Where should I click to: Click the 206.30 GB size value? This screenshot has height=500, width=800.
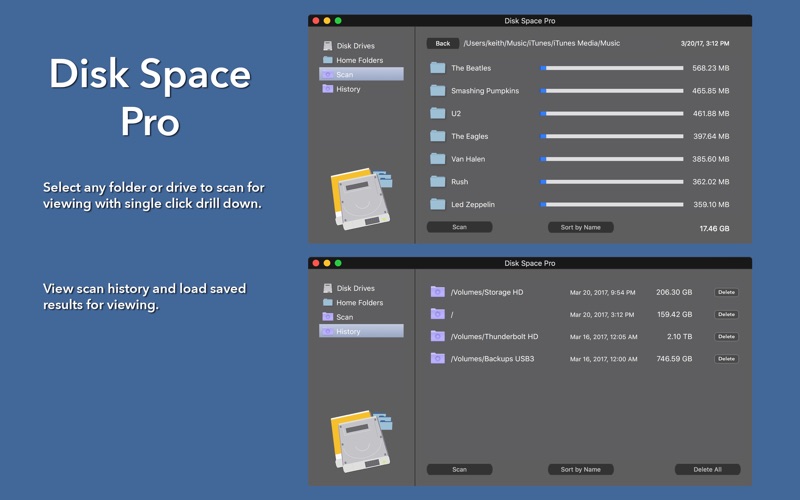(674, 292)
